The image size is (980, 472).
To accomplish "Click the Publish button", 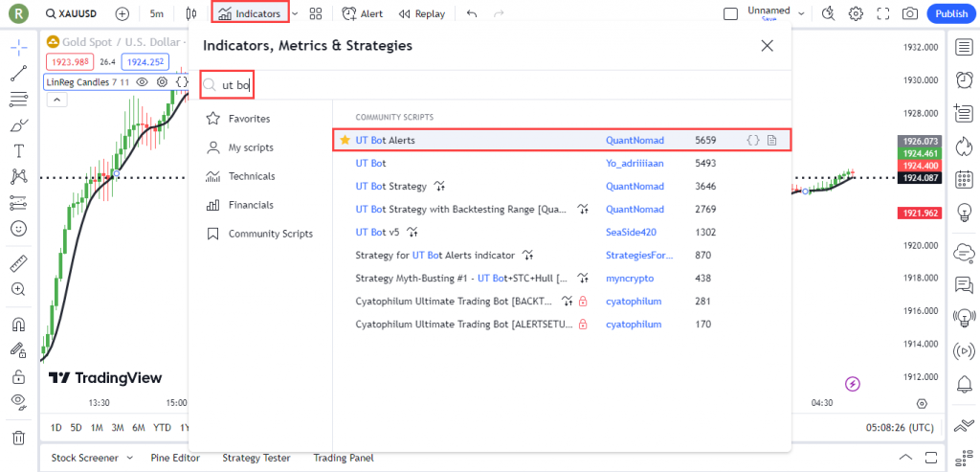I will click(x=951, y=13).
